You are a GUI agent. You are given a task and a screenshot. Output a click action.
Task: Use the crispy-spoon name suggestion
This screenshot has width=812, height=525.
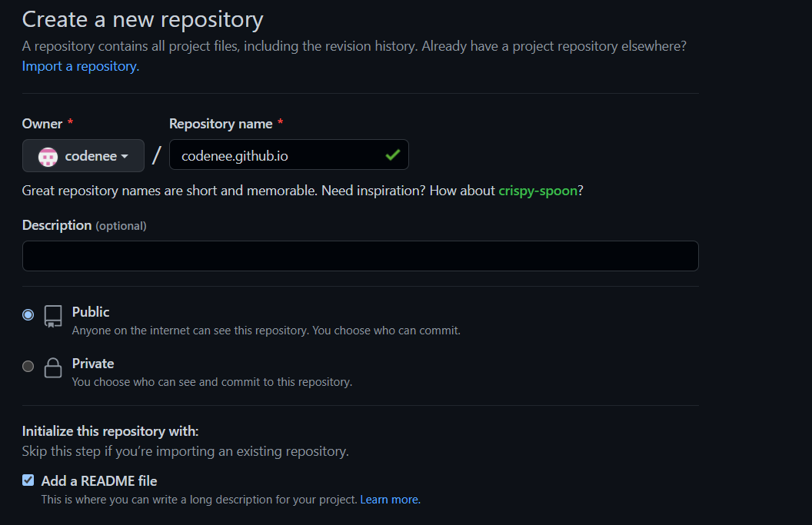[x=537, y=191]
